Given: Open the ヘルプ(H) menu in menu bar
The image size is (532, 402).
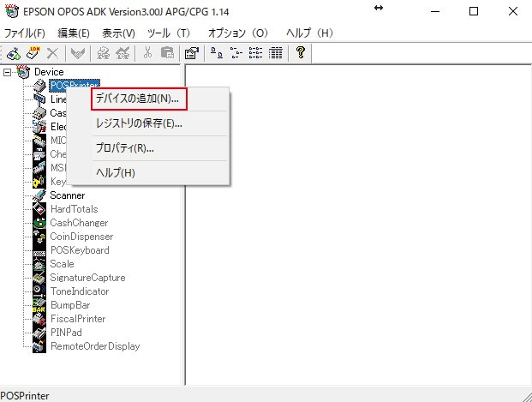Looking at the screenshot, I should click(309, 33).
